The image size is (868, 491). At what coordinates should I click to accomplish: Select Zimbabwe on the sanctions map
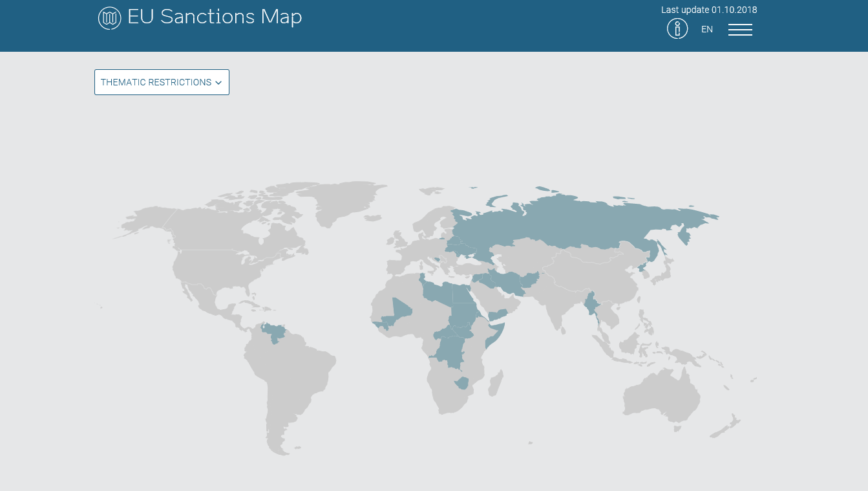(463, 383)
